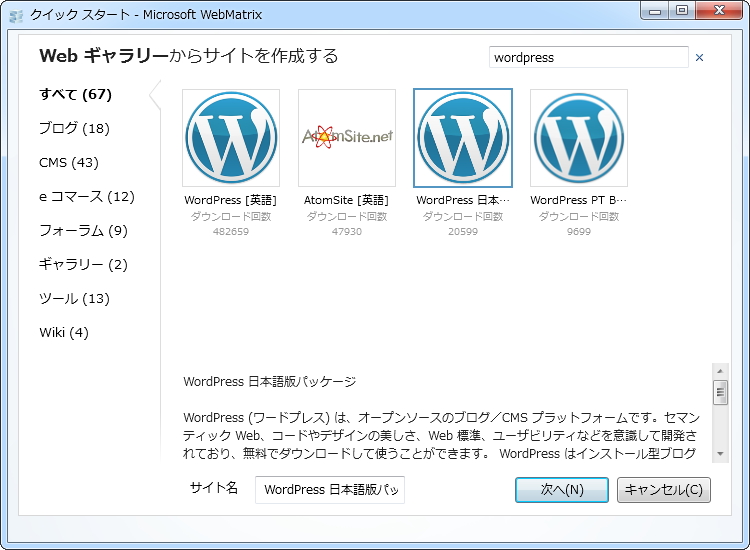This screenshot has width=750, height=550.
Task: Maximize the WebMatrix quick start window
Action: click(682, 11)
